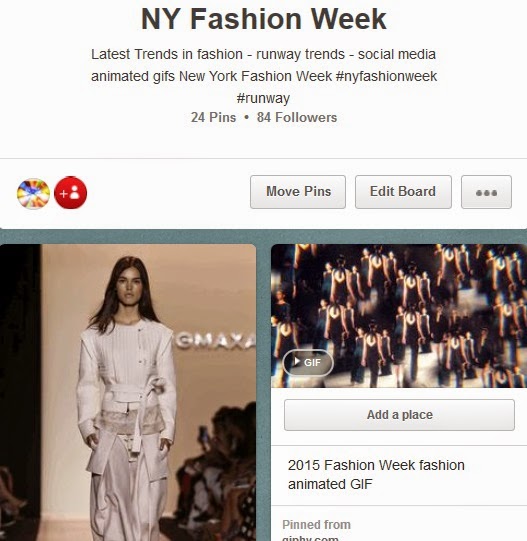
Task: Open the 84 Followers list
Action: tap(297, 117)
